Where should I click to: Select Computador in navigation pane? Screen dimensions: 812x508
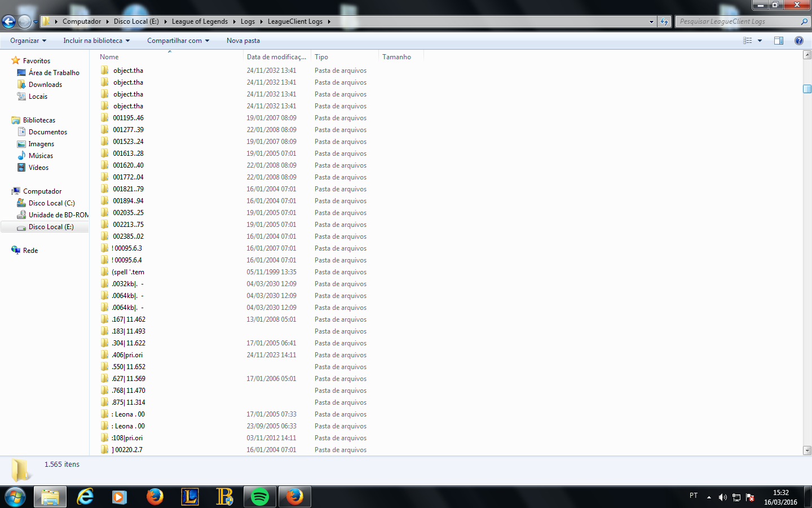pyautogui.click(x=42, y=191)
